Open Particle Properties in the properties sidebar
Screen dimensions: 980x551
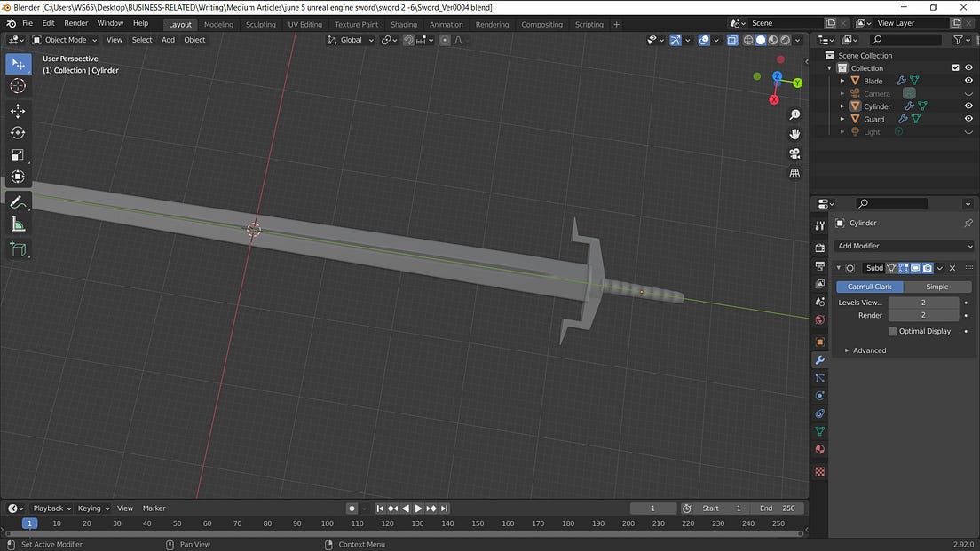pyautogui.click(x=819, y=377)
